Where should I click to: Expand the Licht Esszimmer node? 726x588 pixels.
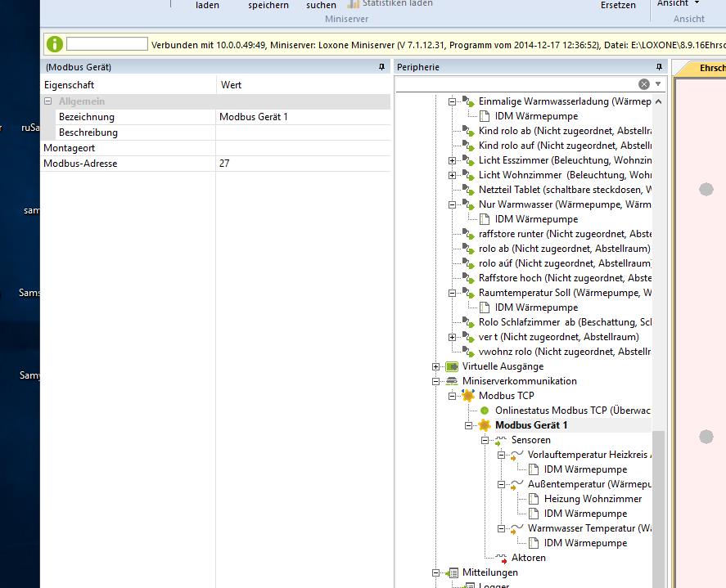point(452,160)
